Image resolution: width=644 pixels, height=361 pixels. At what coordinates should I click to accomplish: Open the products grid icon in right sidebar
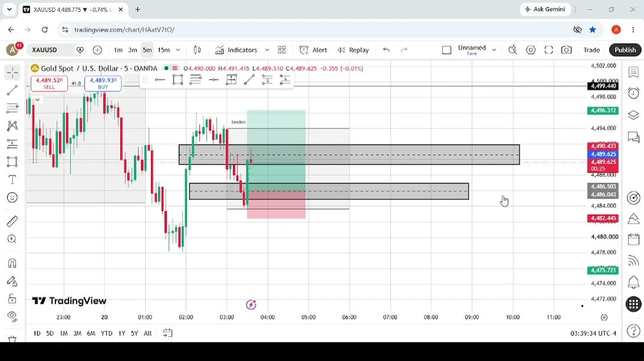[633, 304]
